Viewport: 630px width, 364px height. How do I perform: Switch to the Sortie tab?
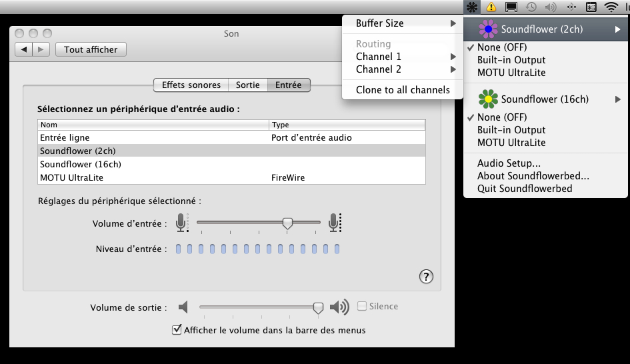[x=247, y=85]
